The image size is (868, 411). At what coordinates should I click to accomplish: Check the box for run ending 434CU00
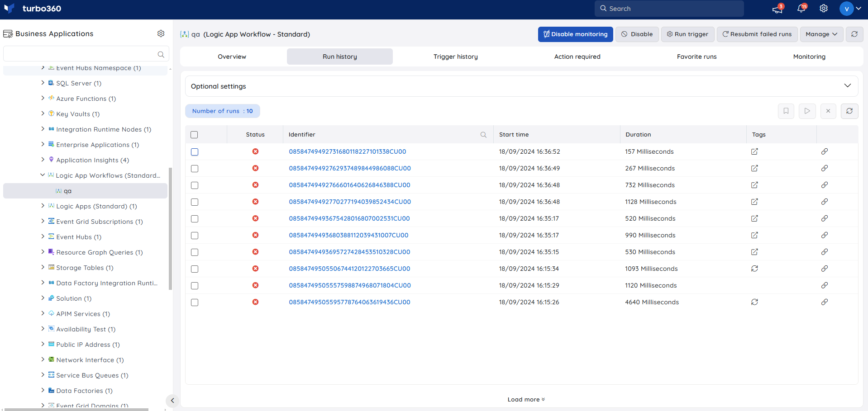195,202
